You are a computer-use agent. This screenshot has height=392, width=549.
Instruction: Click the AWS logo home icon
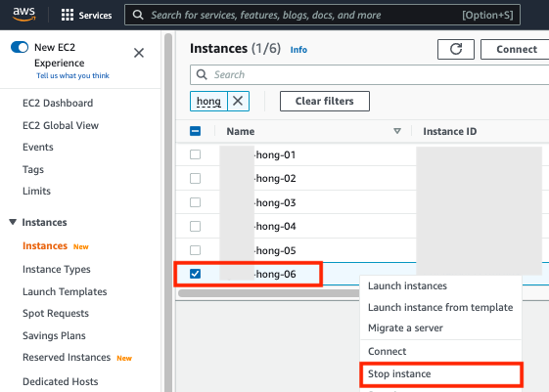[23, 15]
